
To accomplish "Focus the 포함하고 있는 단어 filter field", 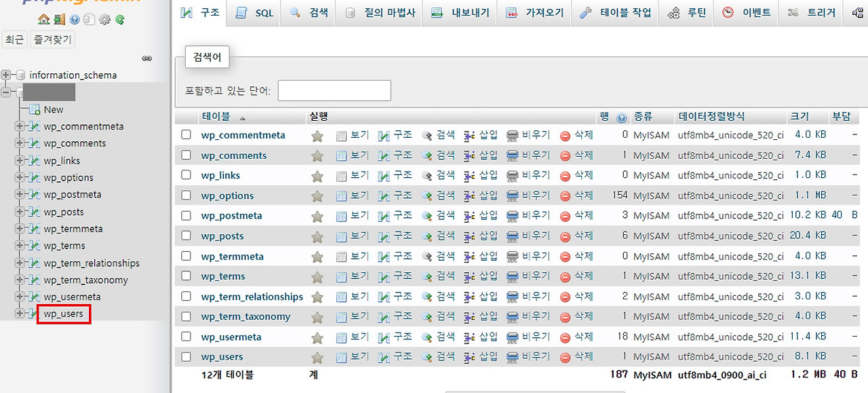I will tap(334, 90).
